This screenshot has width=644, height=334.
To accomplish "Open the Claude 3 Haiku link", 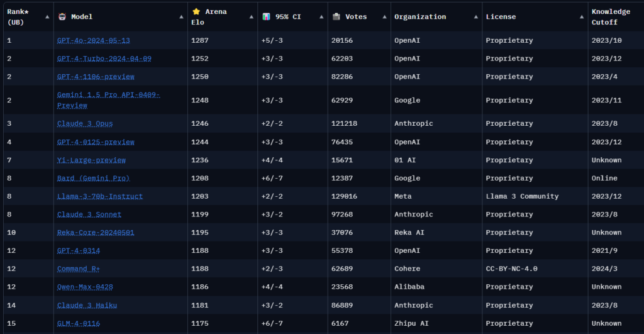I will 87,305.
